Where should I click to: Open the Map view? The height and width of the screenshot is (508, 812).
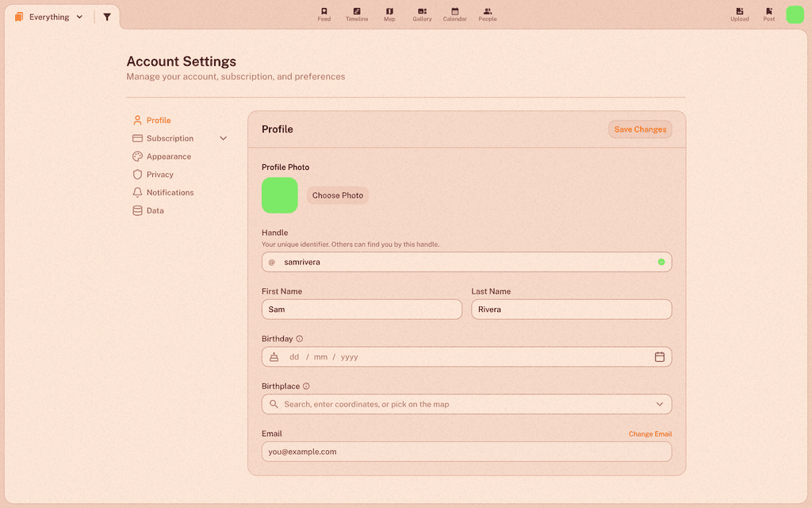click(x=389, y=14)
